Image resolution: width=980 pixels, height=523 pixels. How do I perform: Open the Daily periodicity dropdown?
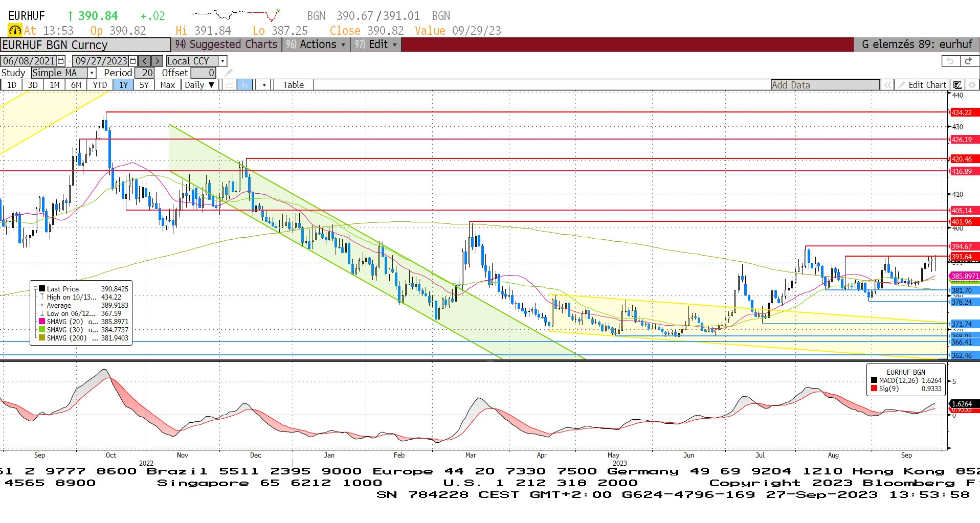(200, 85)
